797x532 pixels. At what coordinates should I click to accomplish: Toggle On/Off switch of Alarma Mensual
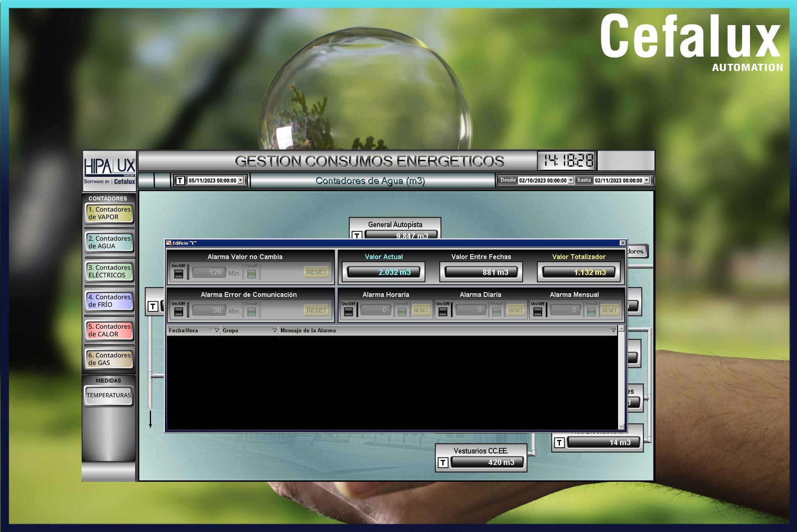tap(538, 312)
